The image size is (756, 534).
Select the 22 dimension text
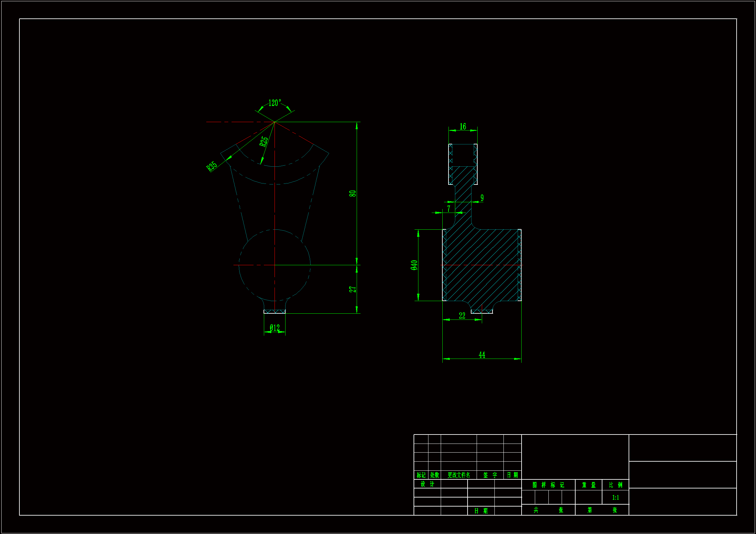462,316
